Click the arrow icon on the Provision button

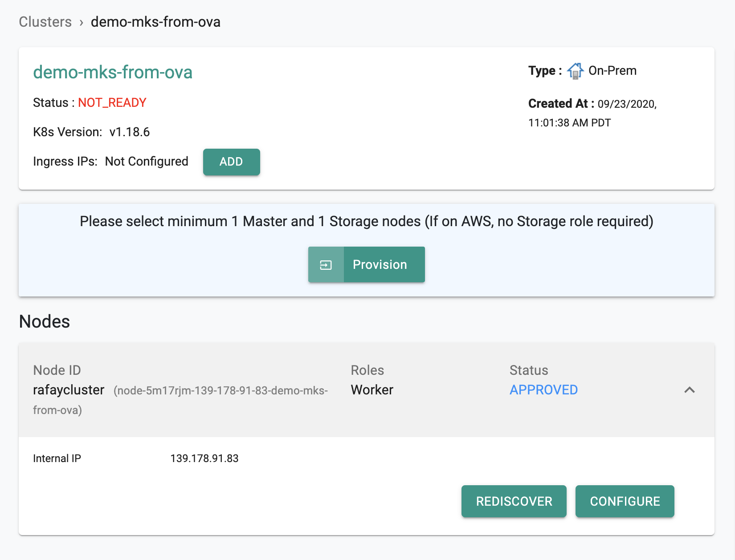pyautogui.click(x=326, y=265)
